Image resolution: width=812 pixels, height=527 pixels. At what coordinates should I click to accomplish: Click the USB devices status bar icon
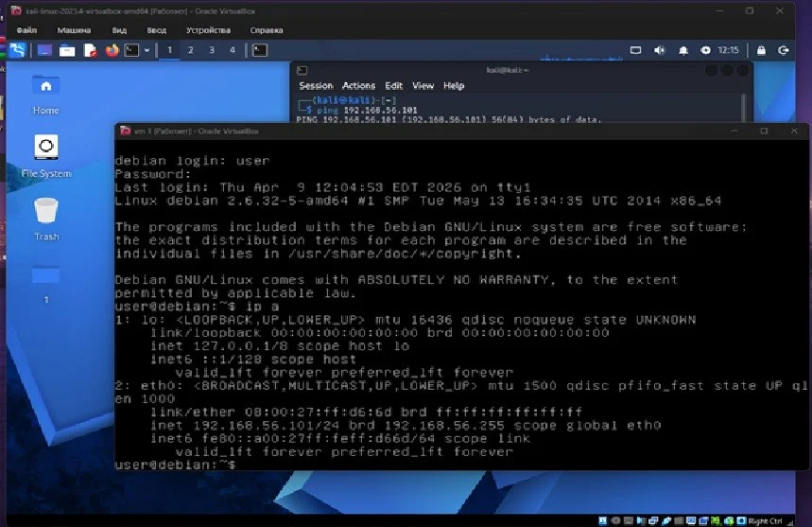(x=666, y=520)
